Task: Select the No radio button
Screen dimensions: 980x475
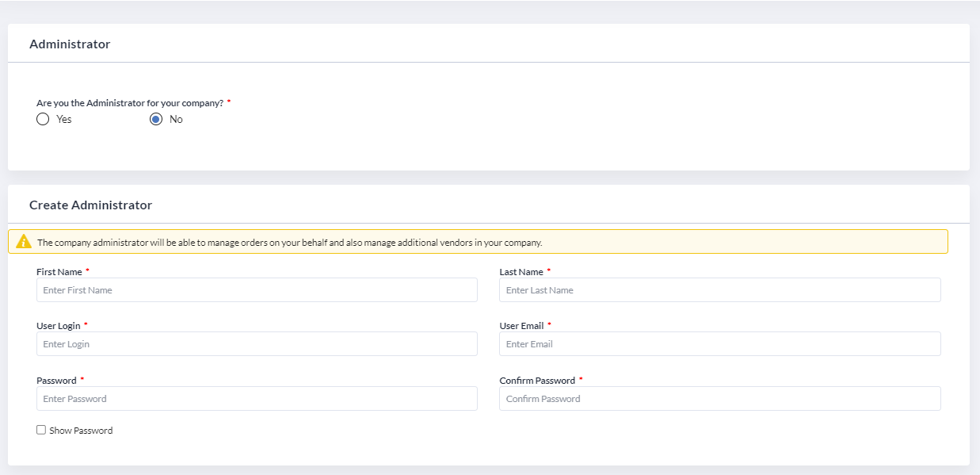Action: pos(156,119)
